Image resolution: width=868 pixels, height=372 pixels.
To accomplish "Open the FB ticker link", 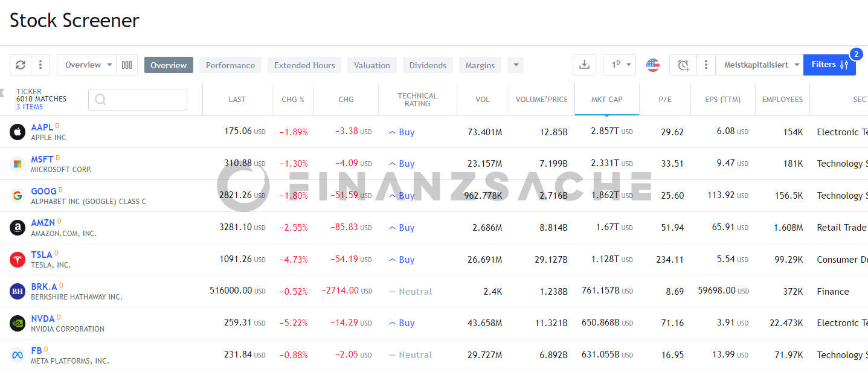I will [36, 351].
